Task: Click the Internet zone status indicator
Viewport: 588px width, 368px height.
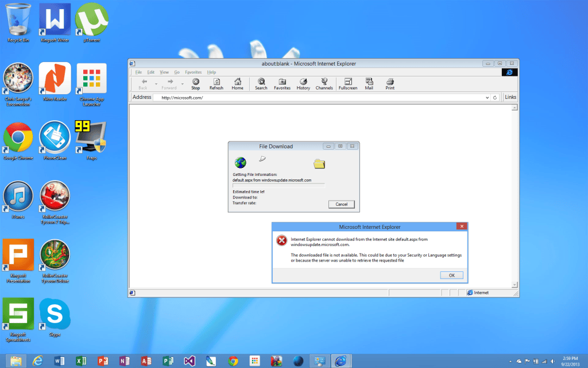Action: coord(478,293)
